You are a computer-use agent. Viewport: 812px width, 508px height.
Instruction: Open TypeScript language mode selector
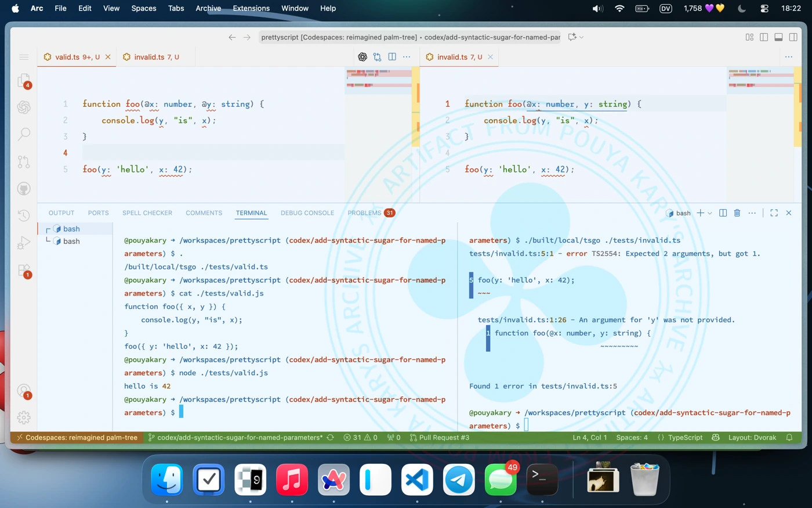(680, 438)
